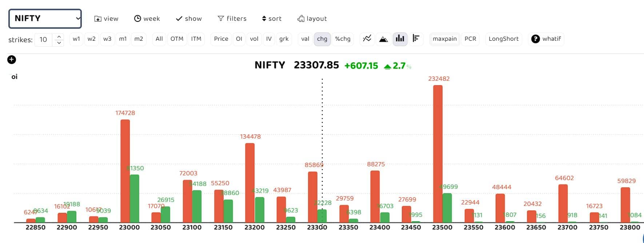644x243 pixels.
Task: Switch chart metric to grk
Action: tap(284, 39)
